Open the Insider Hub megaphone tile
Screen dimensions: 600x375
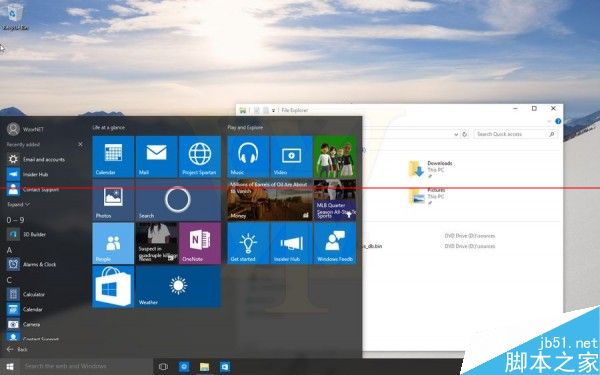pos(291,243)
